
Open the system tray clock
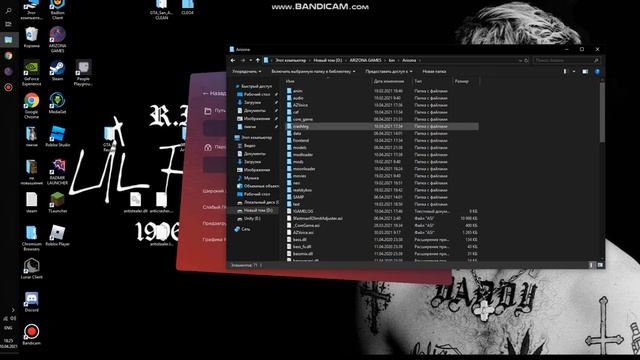[9, 343]
